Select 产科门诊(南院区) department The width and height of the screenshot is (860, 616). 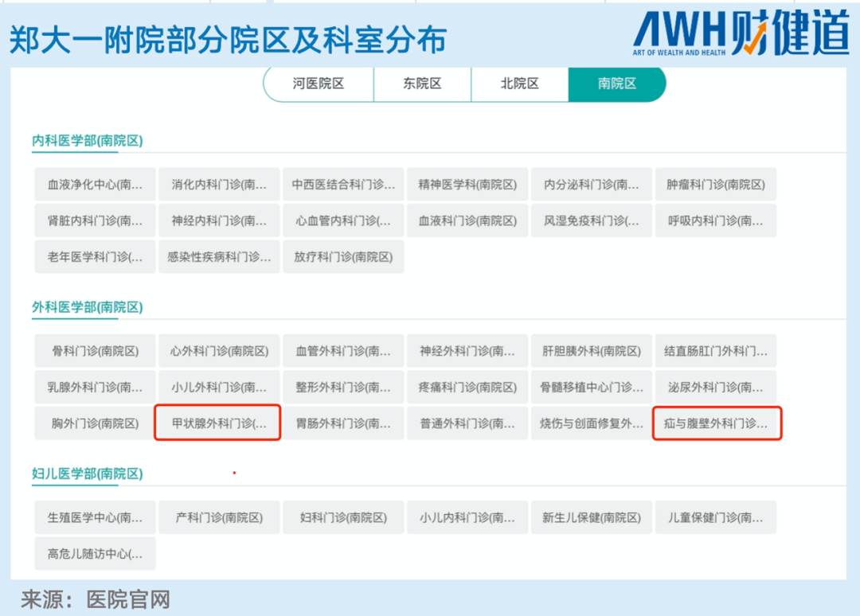click(x=219, y=518)
